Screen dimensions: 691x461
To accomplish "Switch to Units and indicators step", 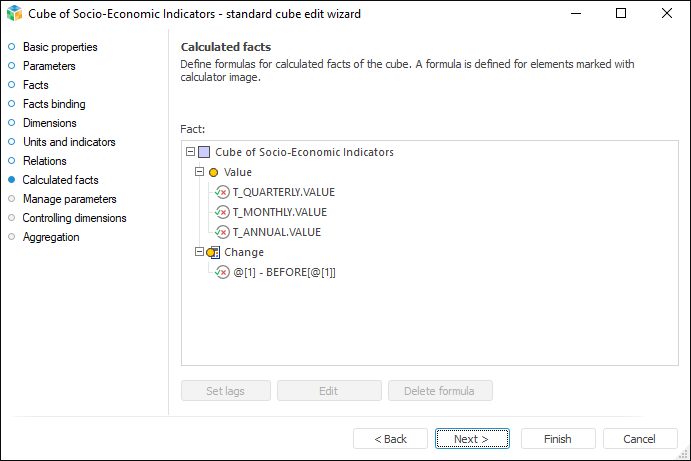I will [69, 142].
